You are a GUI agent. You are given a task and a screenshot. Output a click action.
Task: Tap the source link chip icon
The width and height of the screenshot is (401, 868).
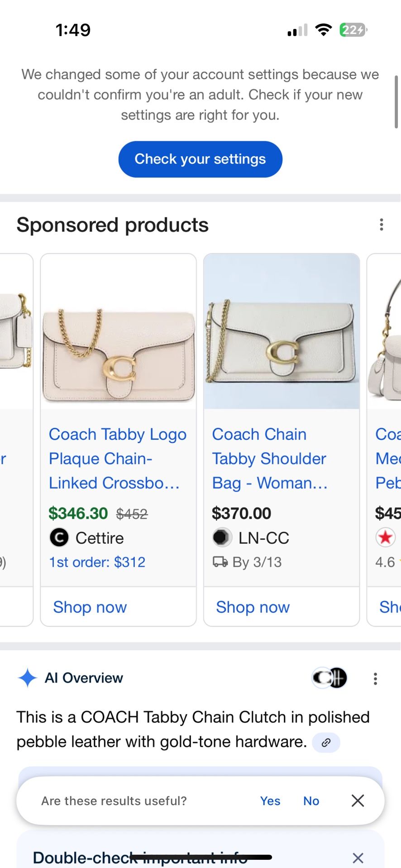[326, 742]
